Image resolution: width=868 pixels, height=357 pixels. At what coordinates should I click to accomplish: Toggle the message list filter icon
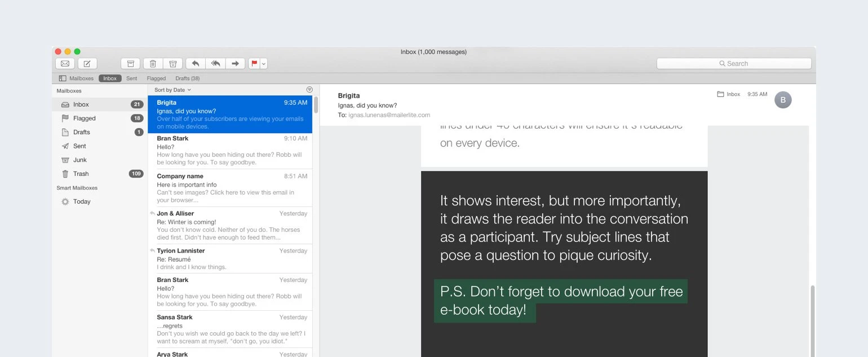pos(309,90)
